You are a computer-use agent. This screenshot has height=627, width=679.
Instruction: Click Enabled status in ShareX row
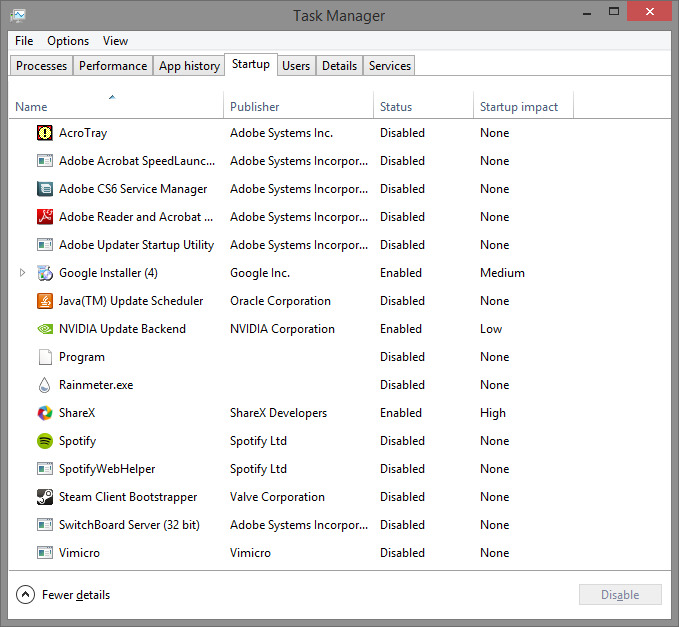click(x=401, y=413)
